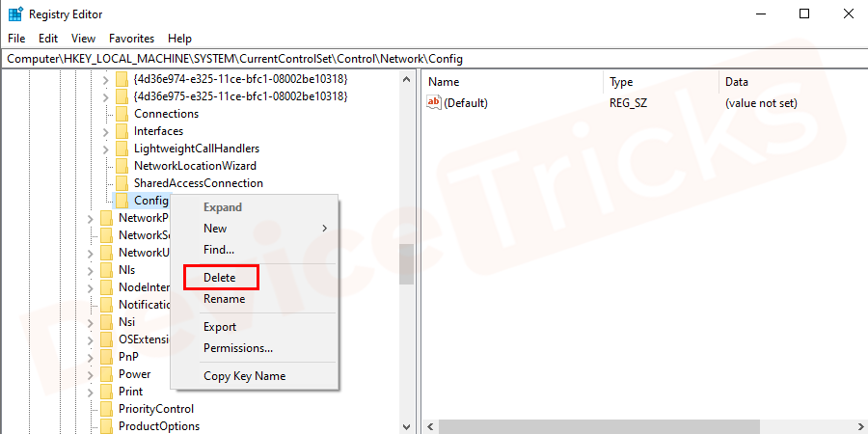Open the New submenu in context menu
Image resolution: width=868 pixels, height=434 pixels.
pyautogui.click(x=255, y=229)
